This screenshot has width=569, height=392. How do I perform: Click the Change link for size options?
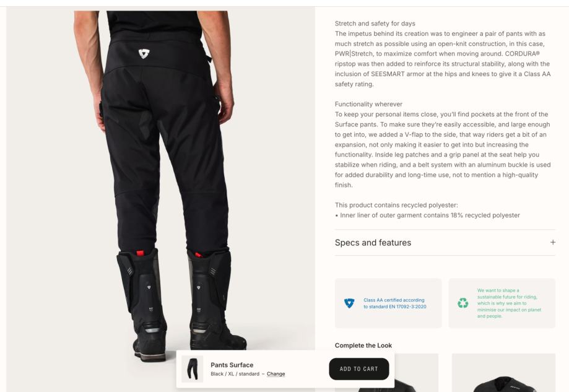click(x=276, y=374)
